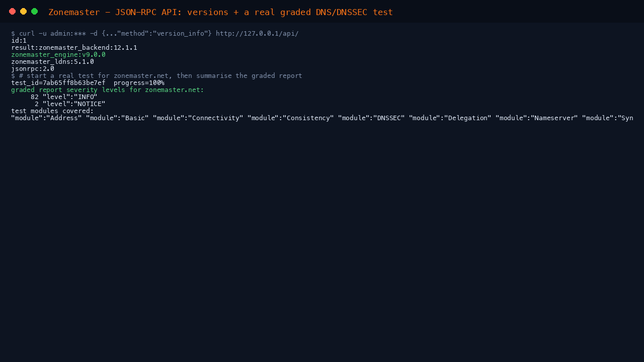Click the test_id=7ab65ff8b63be7ef value
The image size is (644, 362).
pos(58,83)
